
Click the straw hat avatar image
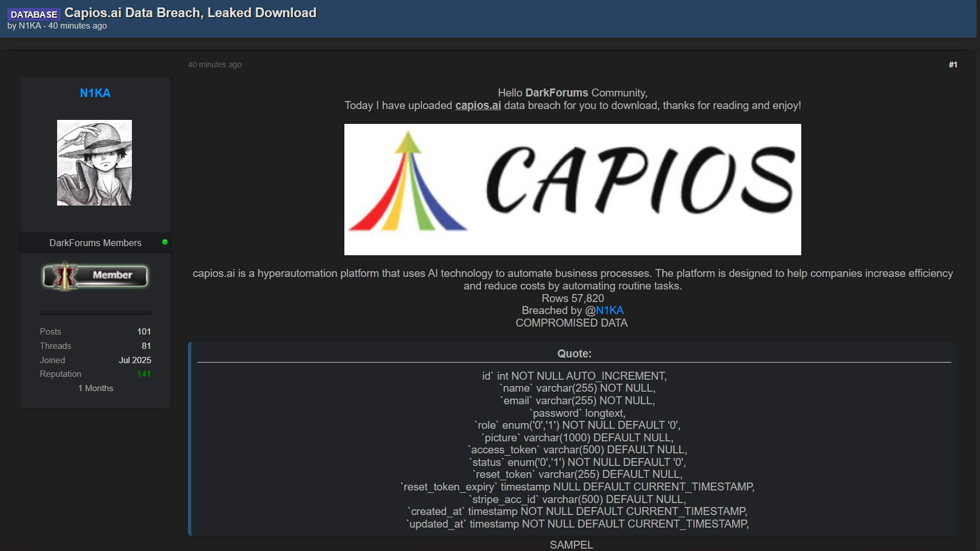pyautogui.click(x=94, y=163)
